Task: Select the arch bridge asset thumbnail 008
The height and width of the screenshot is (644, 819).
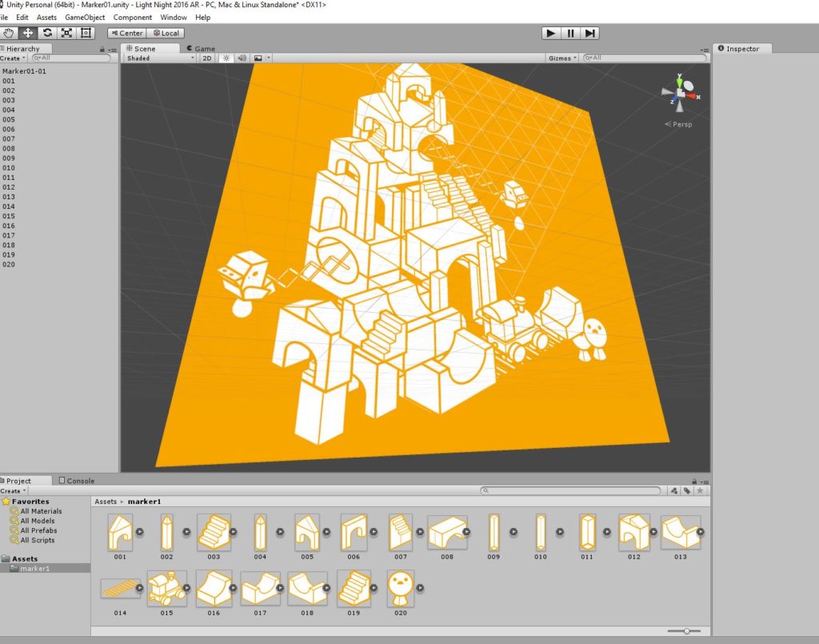Action: pos(446,532)
